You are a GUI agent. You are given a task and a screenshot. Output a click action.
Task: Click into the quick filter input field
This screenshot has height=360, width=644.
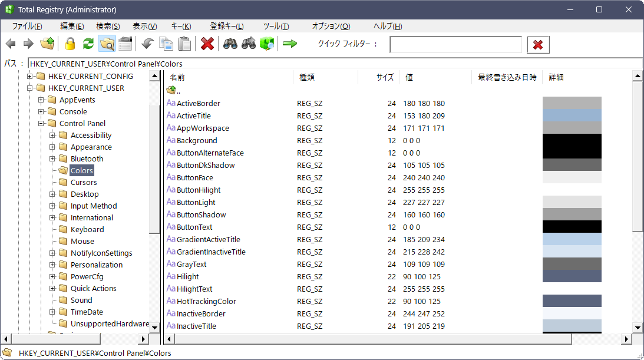(456, 45)
